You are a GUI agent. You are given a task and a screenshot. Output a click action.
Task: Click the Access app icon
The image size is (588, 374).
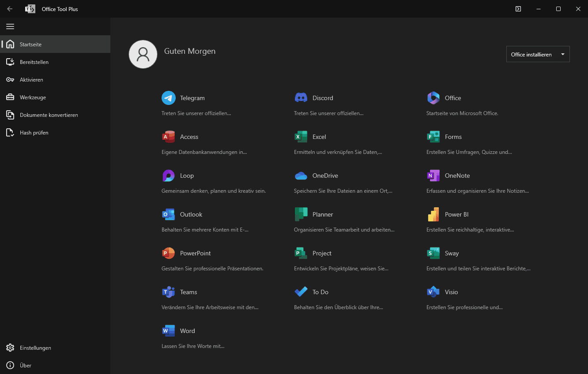point(169,137)
